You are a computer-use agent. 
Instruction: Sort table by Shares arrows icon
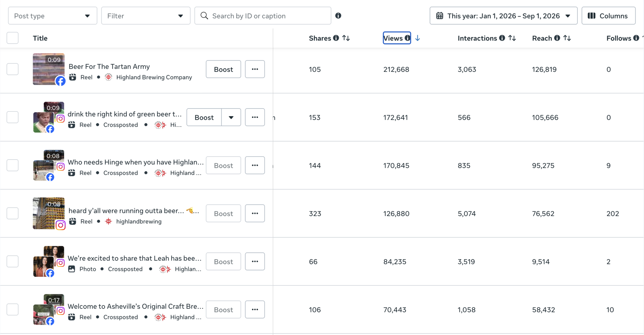tap(346, 38)
